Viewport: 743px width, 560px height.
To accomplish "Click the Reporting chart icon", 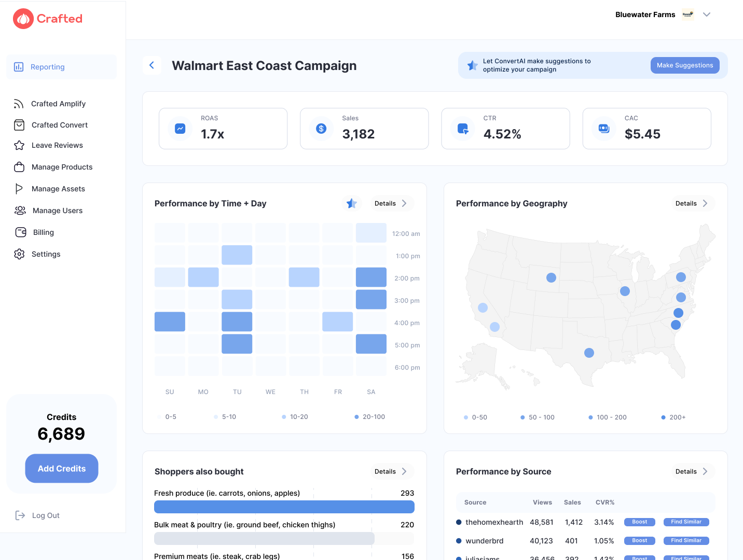I will 19,67.
